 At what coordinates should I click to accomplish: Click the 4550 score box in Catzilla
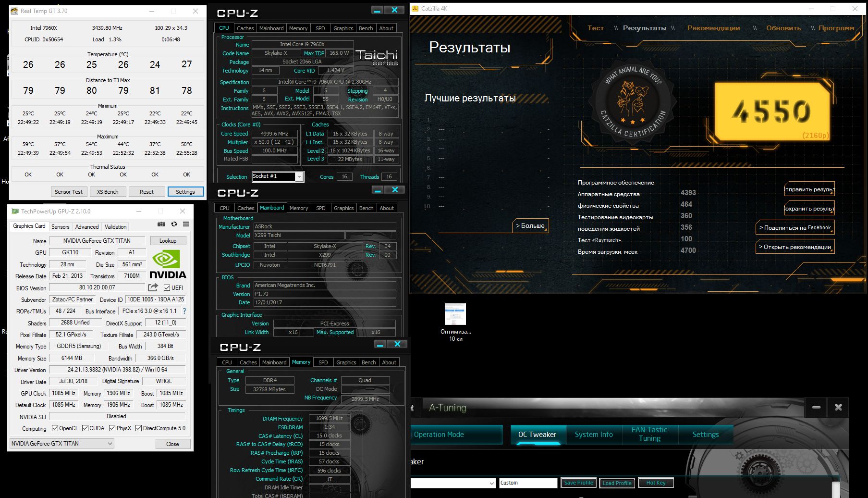[x=772, y=112]
